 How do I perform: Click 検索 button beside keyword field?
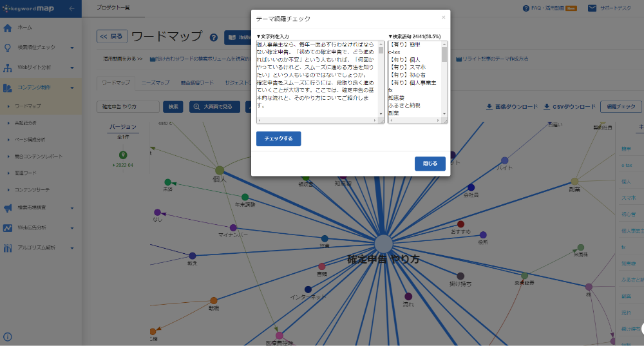(x=173, y=107)
